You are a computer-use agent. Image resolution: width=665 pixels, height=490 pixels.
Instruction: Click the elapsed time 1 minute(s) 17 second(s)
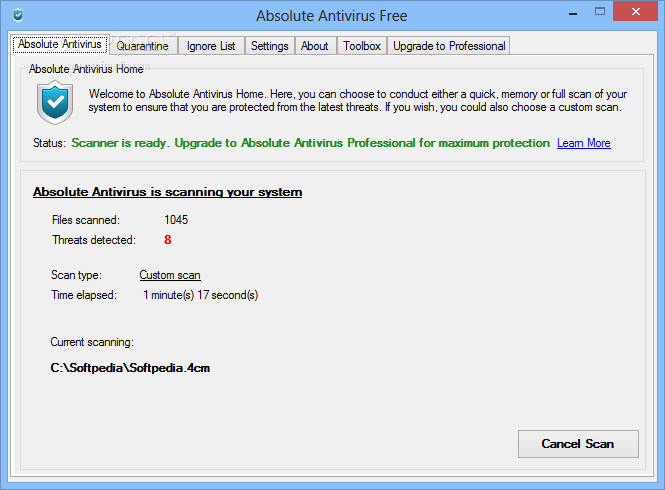pyautogui.click(x=201, y=295)
